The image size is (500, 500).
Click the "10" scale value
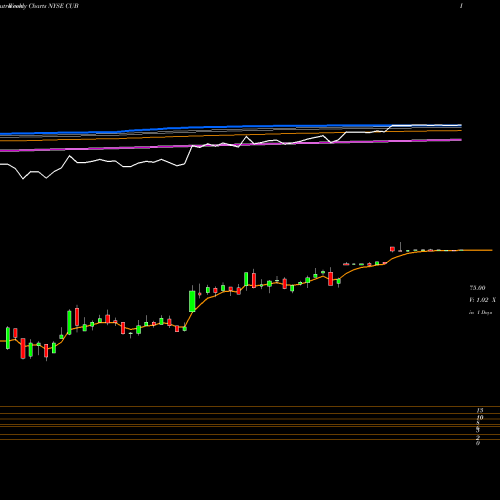[x=480, y=417]
